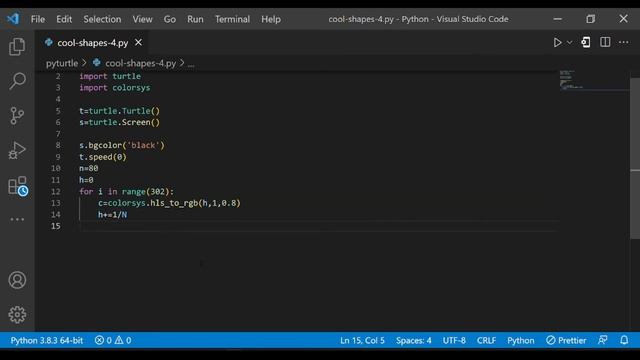640x360 pixels.
Task: Run the Python file with the play icon
Action: [557, 42]
